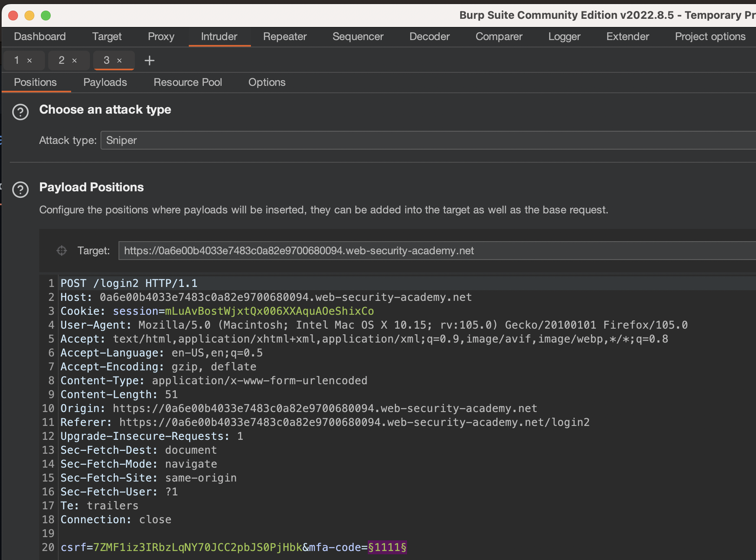
Task: Select the Intruder tab
Action: (219, 37)
